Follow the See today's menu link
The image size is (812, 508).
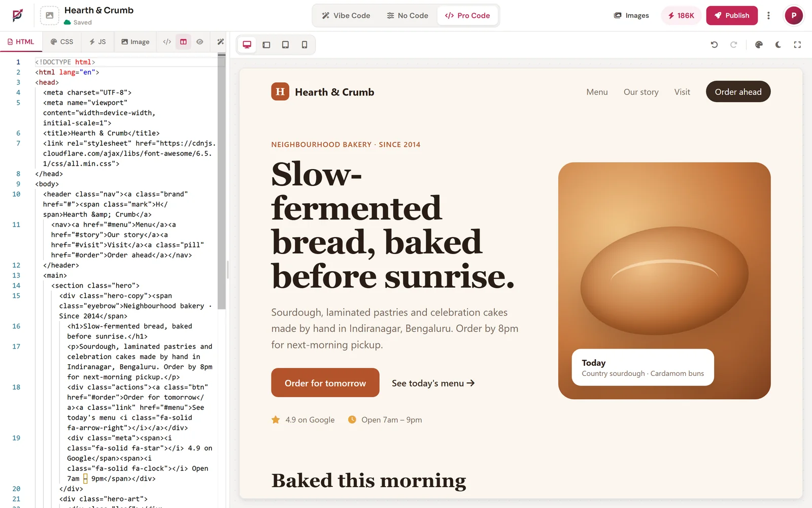(x=433, y=383)
